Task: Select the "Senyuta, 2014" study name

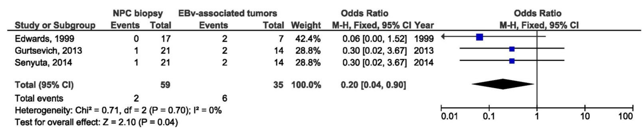Action: [x=43, y=62]
